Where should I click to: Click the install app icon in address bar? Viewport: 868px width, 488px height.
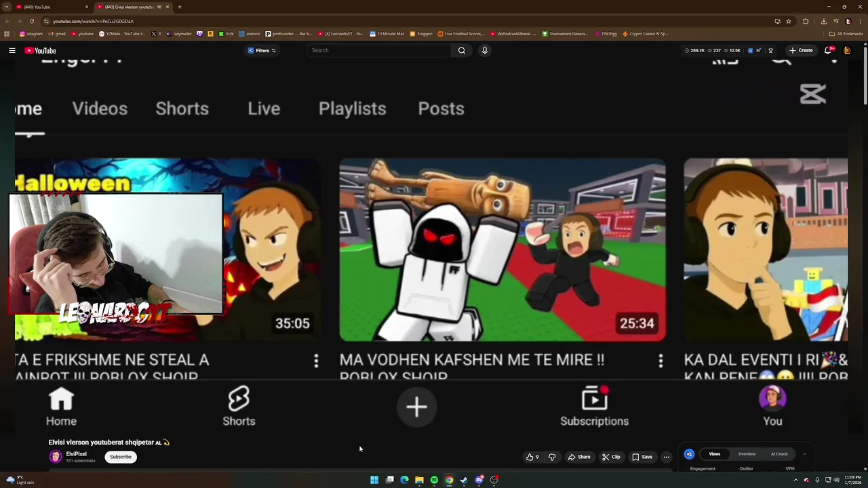tap(777, 21)
